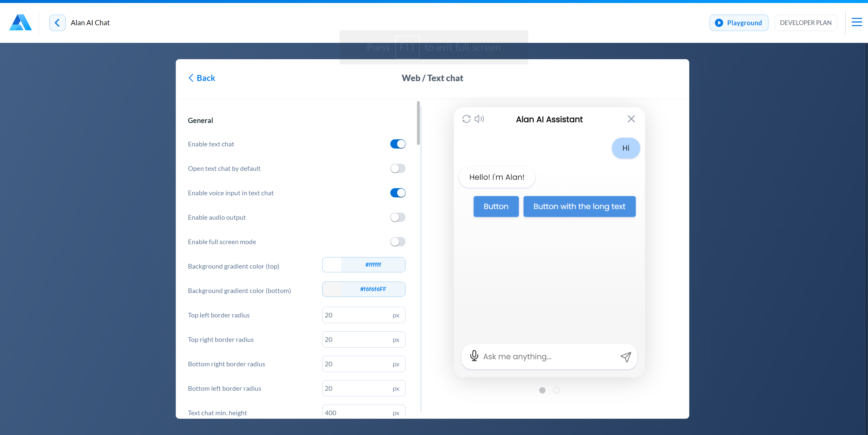
Task: Turn on Open text chat by default
Action: [398, 168]
